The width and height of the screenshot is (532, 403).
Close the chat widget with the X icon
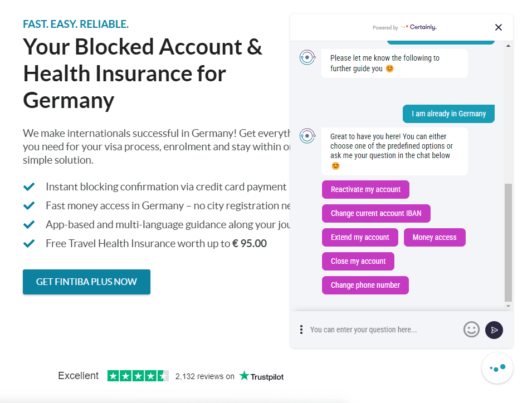point(498,27)
